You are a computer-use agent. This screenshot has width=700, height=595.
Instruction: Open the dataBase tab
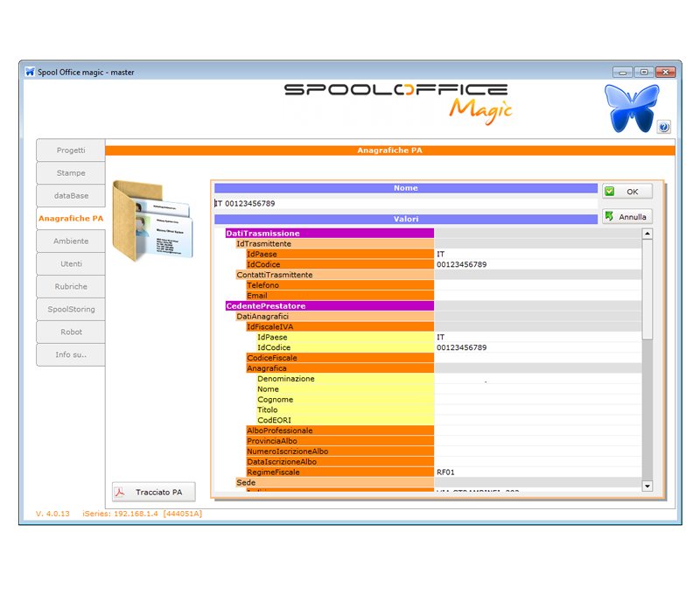click(71, 196)
